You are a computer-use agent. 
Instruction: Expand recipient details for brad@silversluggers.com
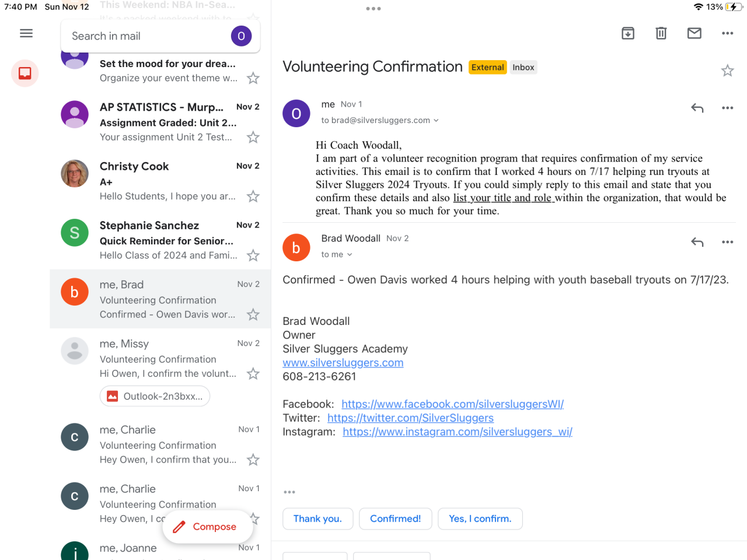click(436, 121)
